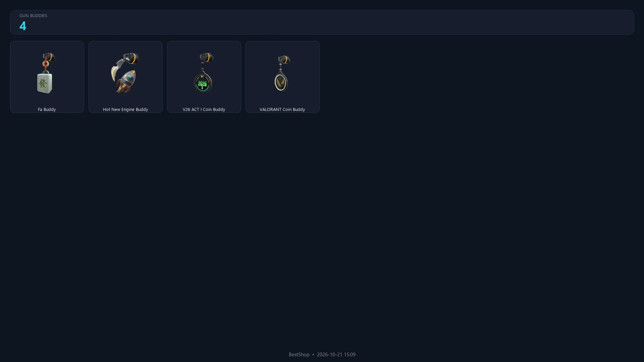The height and width of the screenshot is (362, 644).
Task: Click the Fa Buddy mahjong tile image
Action: [46, 73]
